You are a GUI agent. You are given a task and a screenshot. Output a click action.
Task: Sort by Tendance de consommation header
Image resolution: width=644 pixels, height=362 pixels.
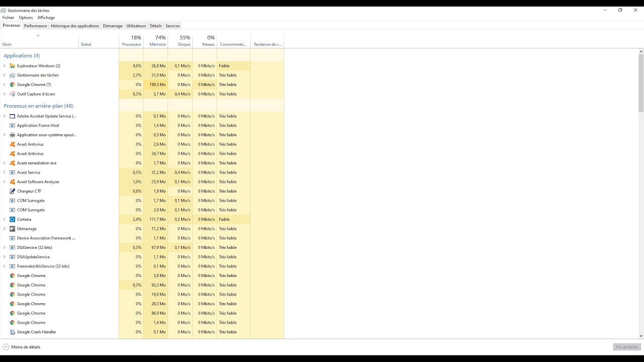coord(267,41)
